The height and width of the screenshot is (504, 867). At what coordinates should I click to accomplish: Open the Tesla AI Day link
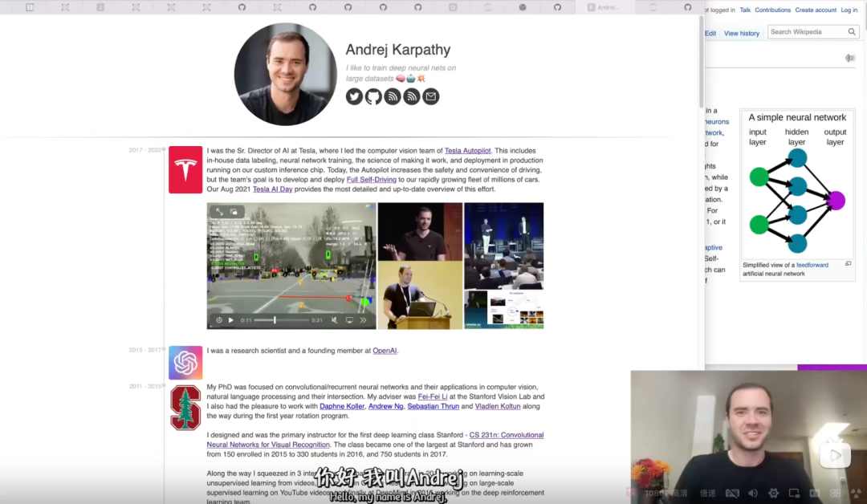pyautogui.click(x=273, y=189)
